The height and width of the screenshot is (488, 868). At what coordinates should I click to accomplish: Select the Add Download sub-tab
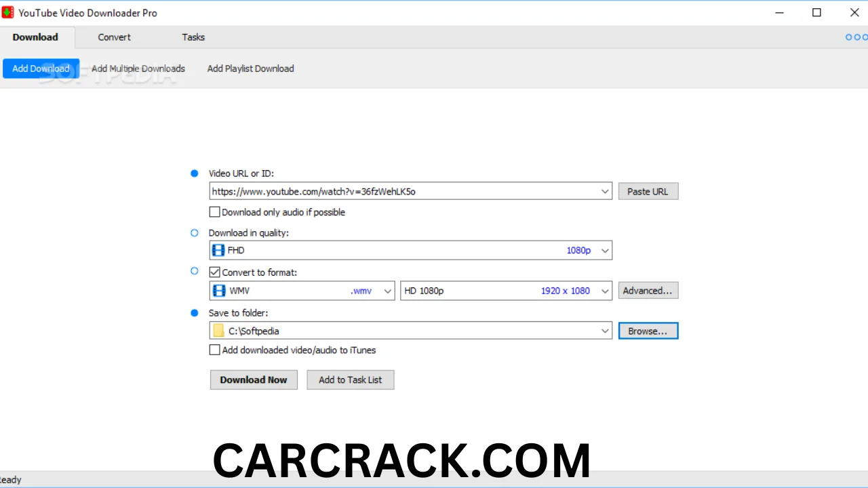tap(41, 68)
